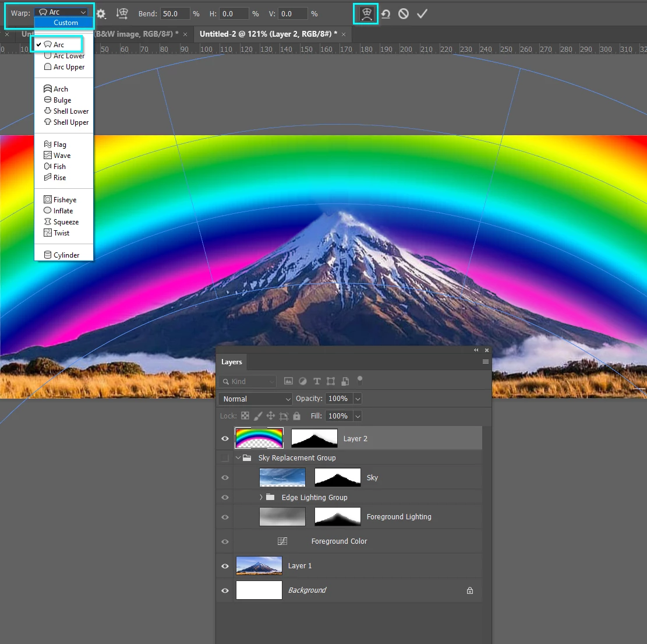Select Layer 2 rainbow thumbnail
Screen dimensions: 647x644
coord(259,438)
